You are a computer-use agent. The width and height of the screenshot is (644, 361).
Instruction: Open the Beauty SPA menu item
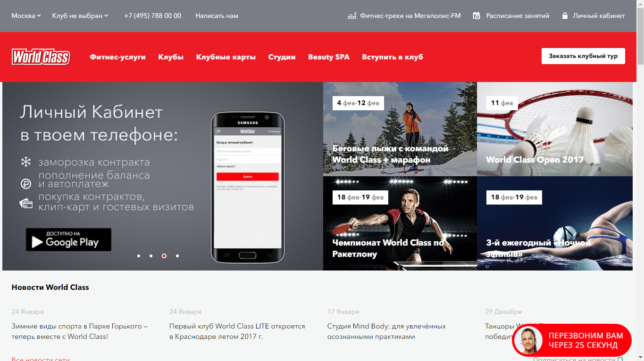(x=329, y=57)
